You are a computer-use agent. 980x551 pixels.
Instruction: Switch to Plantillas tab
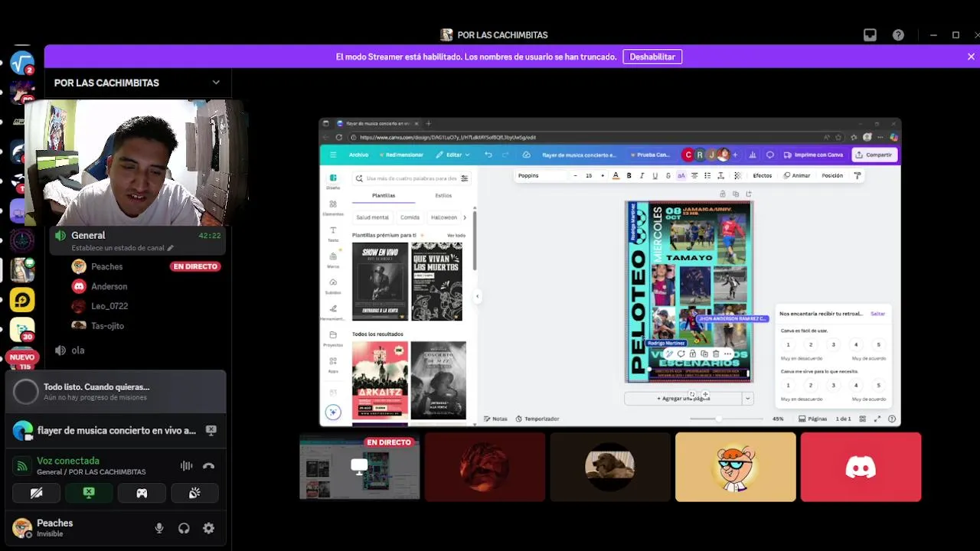point(384,196)
